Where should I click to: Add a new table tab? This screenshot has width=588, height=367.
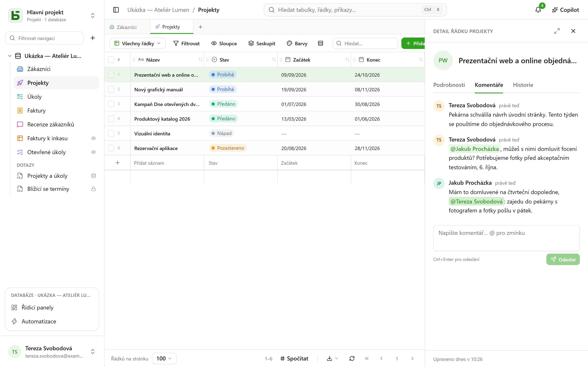pyautogui.click(x=200, y=27)
